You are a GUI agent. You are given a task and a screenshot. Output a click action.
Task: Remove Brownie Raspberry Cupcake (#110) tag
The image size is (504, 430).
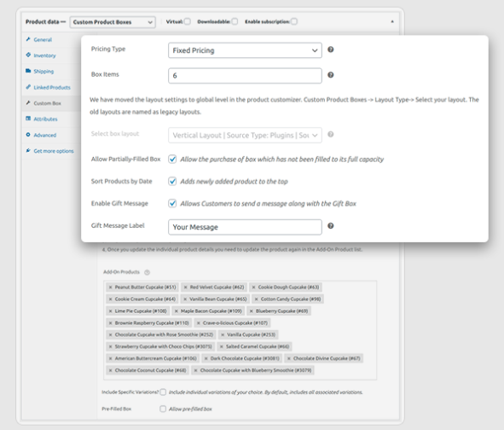(110, 322)
